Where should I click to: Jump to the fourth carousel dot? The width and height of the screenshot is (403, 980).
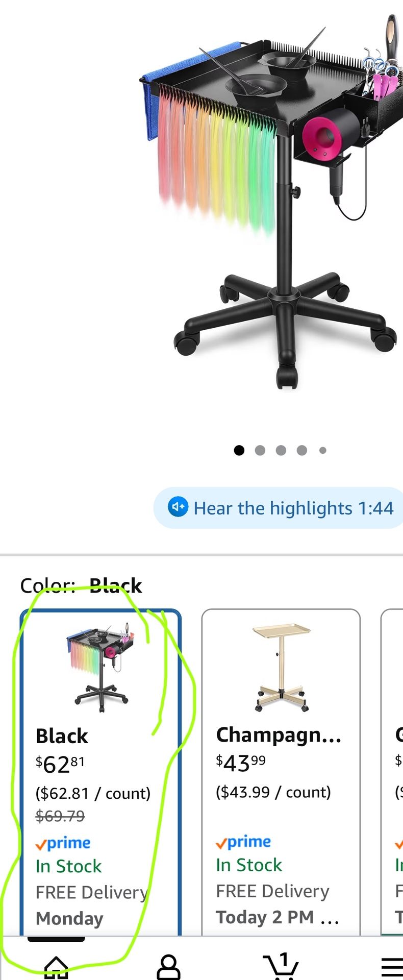pyautogui.click(x=301, y=450)
